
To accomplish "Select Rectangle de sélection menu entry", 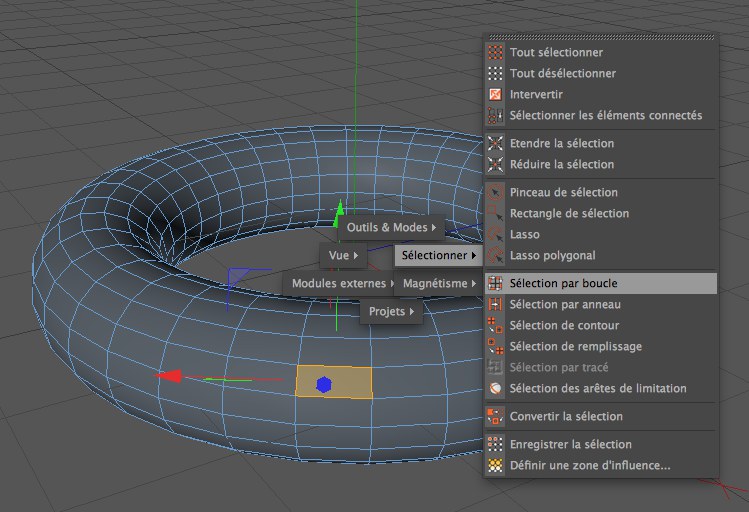I will coord(569,213).
